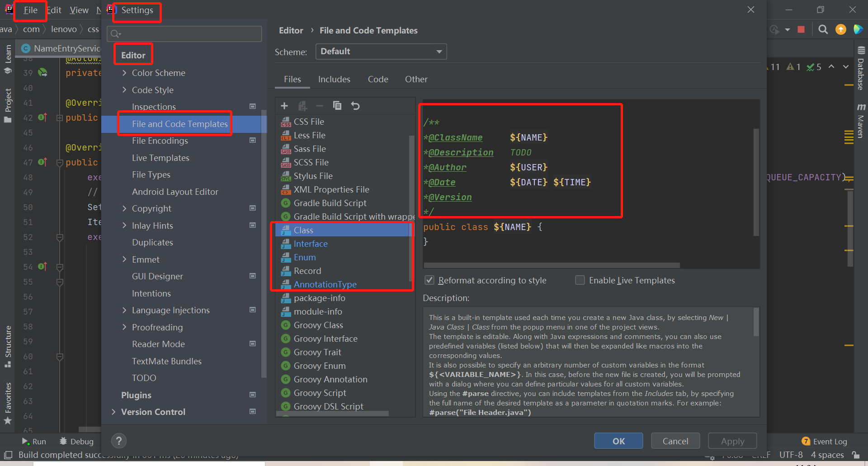868x466 pixels.
Task: Click the CSS File template icon
Action: 286,122
